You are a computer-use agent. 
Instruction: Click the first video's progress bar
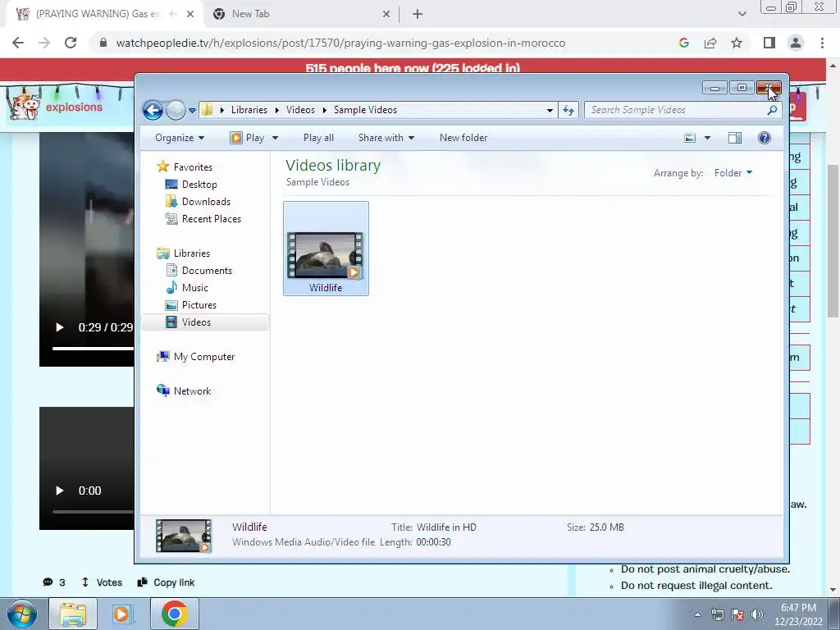click(93, 348)
